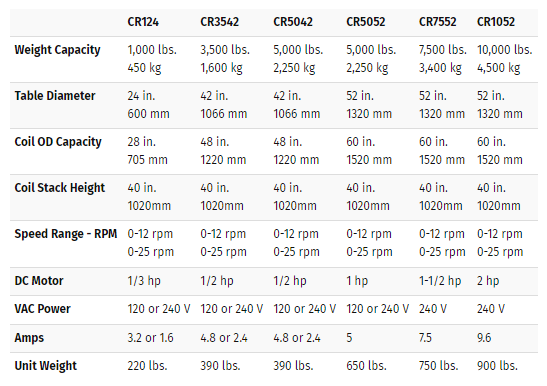Select the Table Diameter row label
The height and width of the screenshot is (386, 547).
55,96
